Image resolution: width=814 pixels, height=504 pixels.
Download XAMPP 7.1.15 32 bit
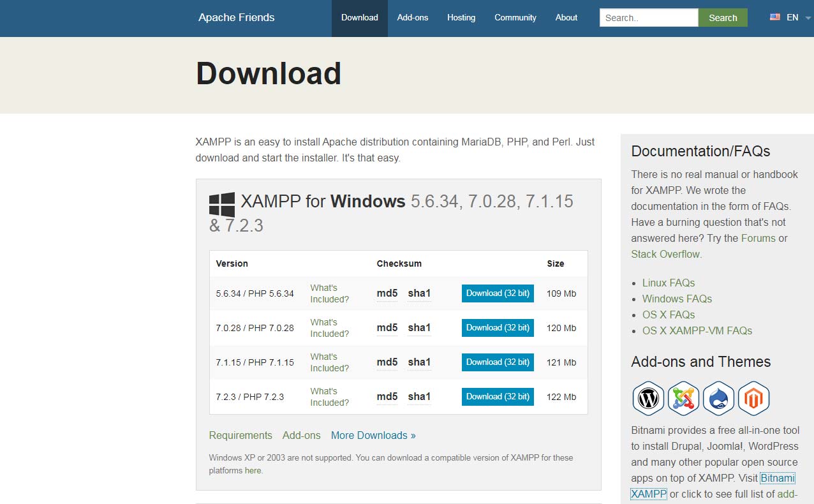pos(498,362)
